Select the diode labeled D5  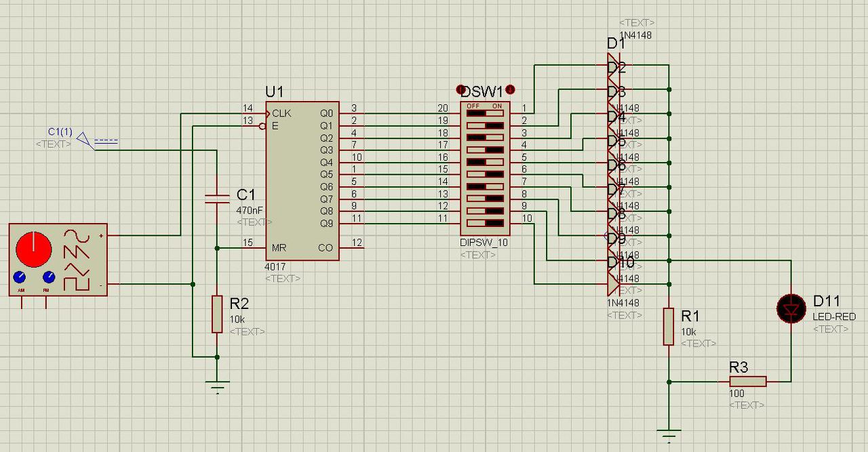[614, 139]
